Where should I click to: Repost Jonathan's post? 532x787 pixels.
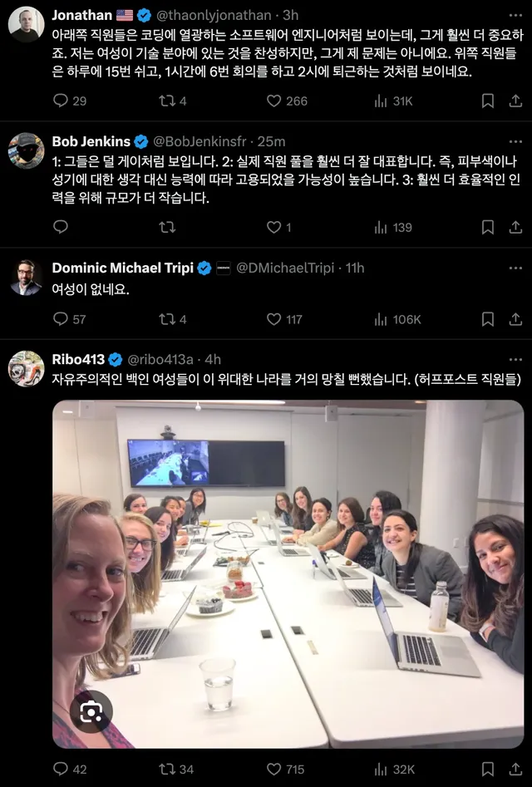[x=167, y=101]
